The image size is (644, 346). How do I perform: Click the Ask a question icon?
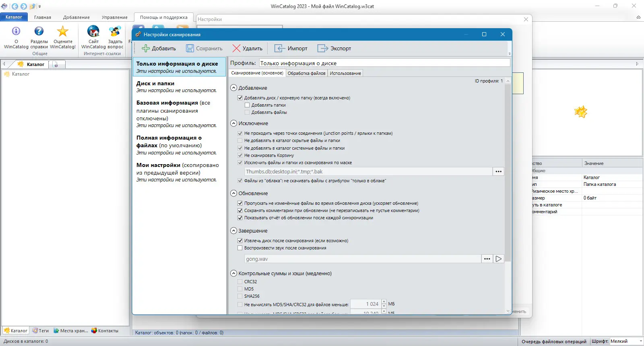click(115, 31)
